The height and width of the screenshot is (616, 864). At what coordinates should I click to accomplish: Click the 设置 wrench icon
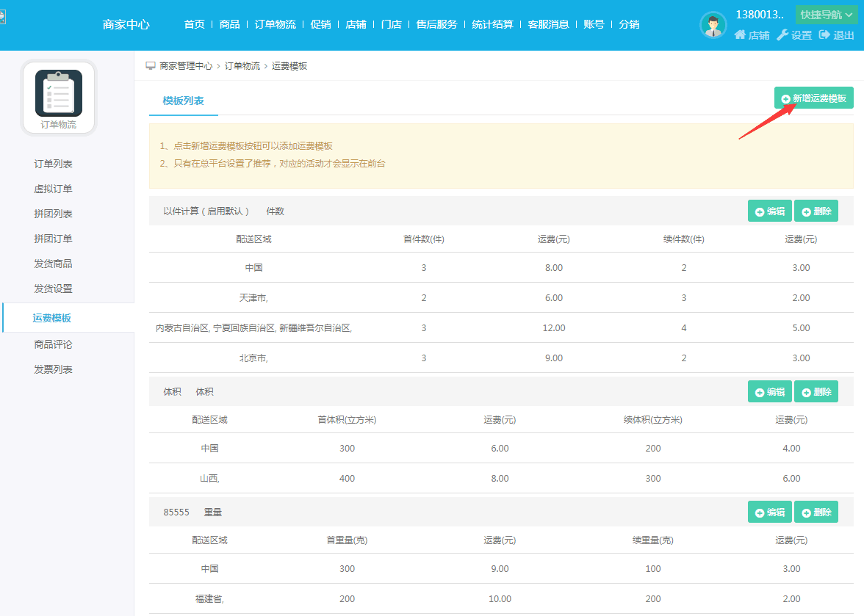(782, 35)
